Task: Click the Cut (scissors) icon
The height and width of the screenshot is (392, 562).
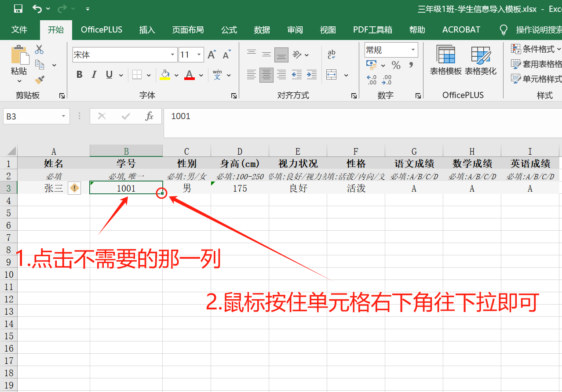Action: (x=39, y=50)
